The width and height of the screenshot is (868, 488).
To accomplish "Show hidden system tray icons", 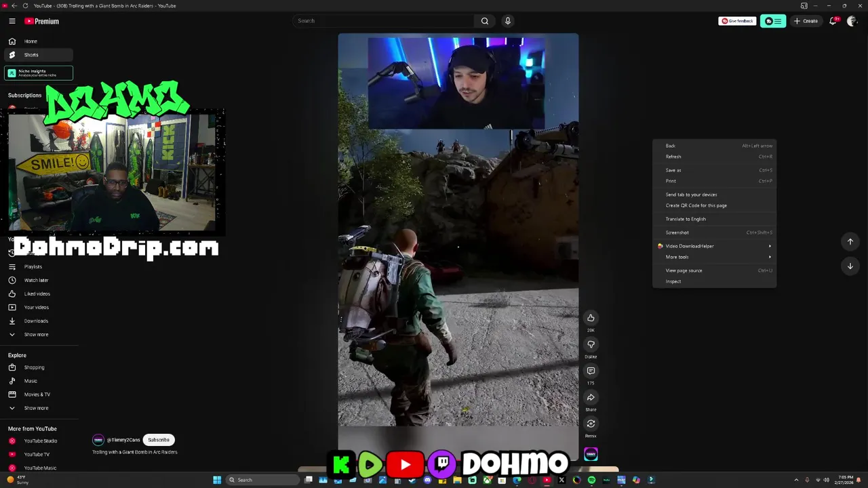I will coord(796,480).
